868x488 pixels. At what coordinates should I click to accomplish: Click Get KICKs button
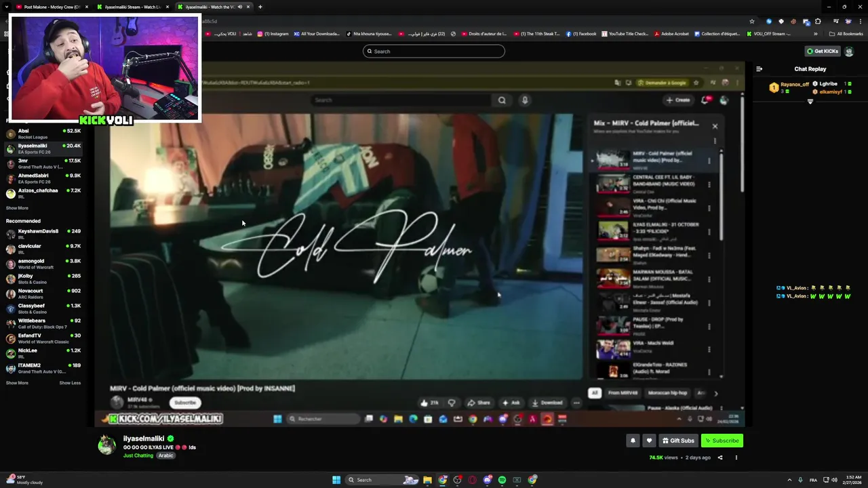[822, 52]
